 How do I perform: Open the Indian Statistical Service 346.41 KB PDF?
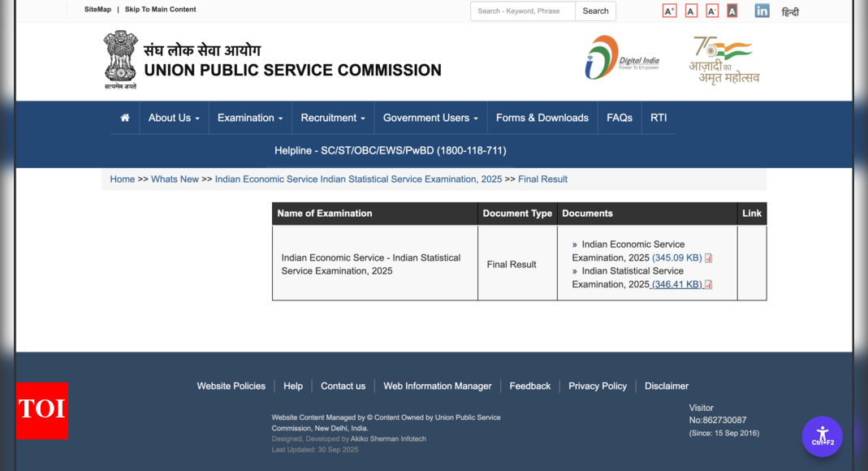coord(677,284)
